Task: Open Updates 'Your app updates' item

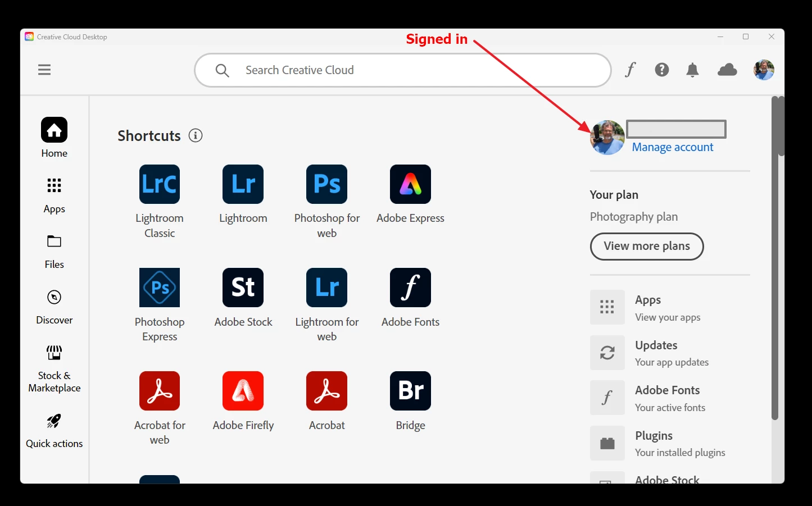Action: 669,353
